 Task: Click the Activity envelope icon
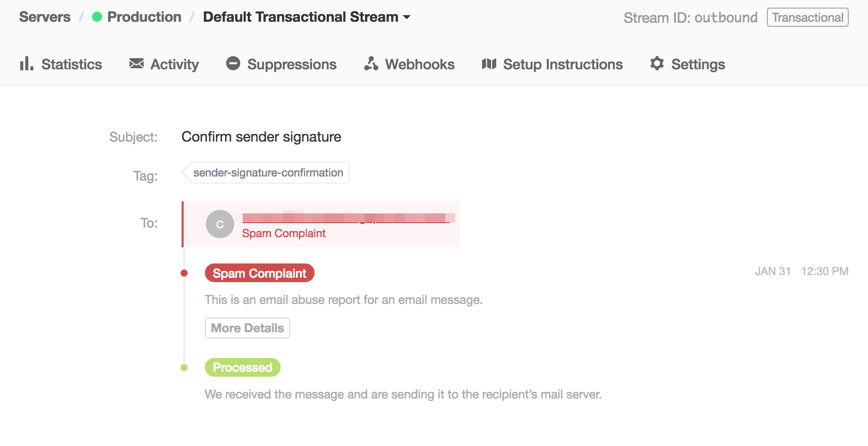[x=137, y=63]
